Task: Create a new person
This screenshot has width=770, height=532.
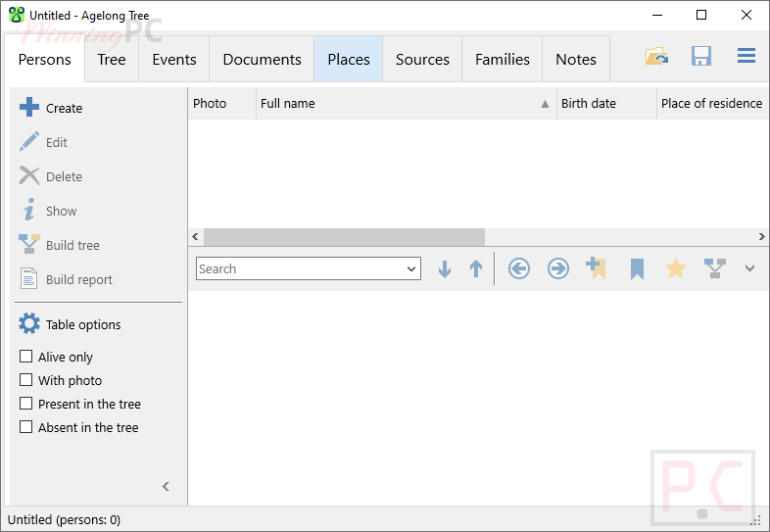Action: (51, 108)
